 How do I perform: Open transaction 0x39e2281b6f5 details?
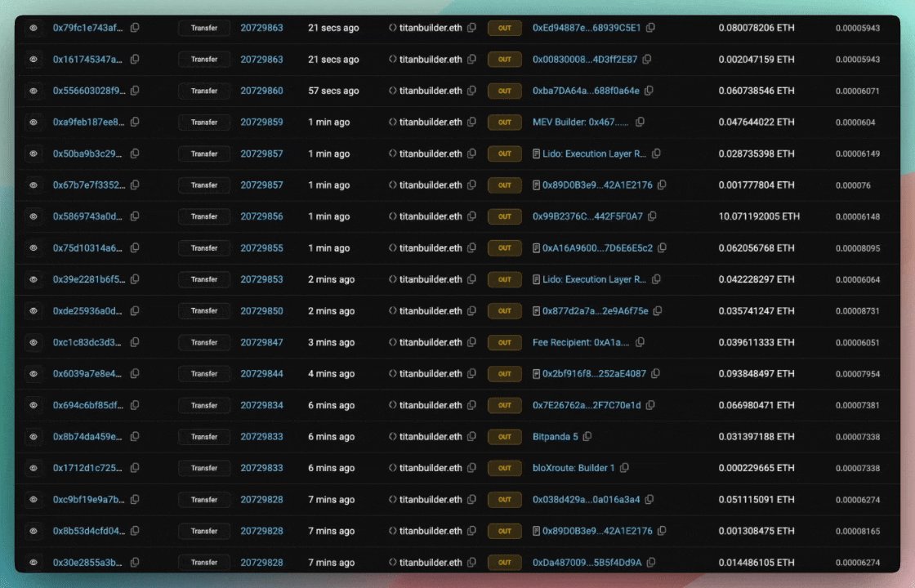(89, 279)
